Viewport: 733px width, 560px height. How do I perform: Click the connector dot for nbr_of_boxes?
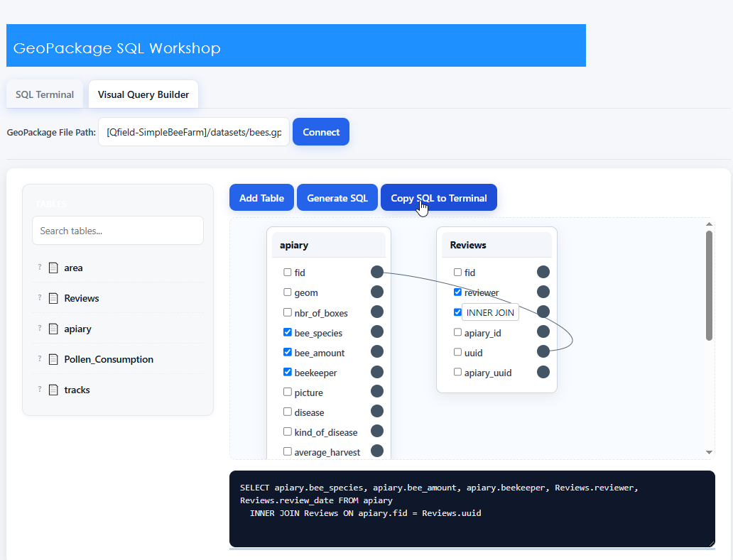point(377,312)
